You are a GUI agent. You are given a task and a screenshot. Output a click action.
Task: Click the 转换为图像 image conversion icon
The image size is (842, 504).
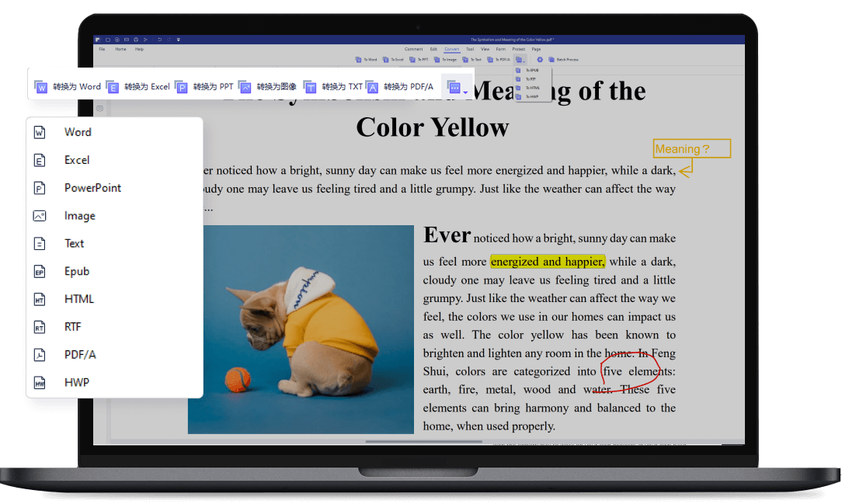coord(245,87)
